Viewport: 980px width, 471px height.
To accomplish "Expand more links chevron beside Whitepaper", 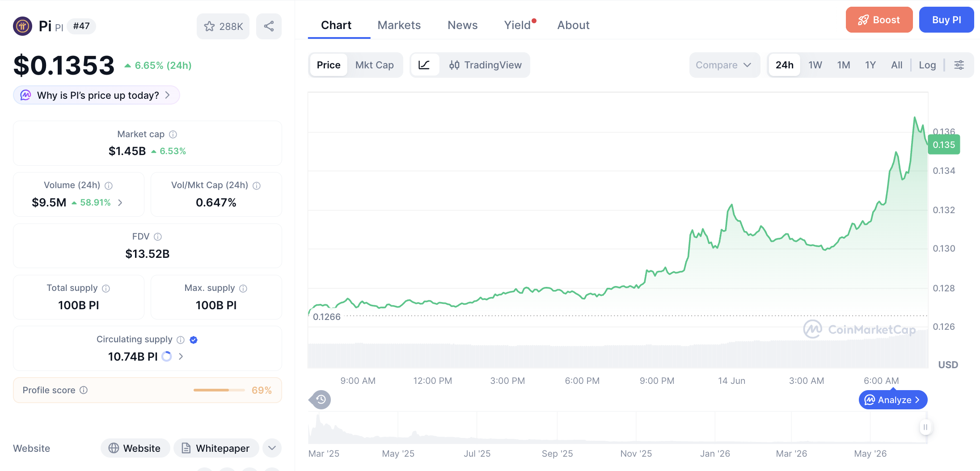I will pyautogui.click(x=272, y=448).
